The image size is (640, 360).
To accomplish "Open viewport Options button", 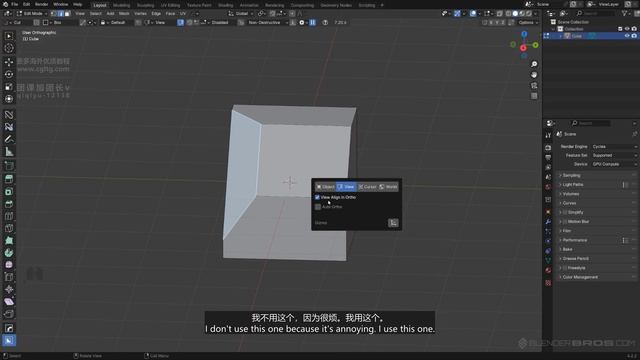I will [x=527, y=22].
